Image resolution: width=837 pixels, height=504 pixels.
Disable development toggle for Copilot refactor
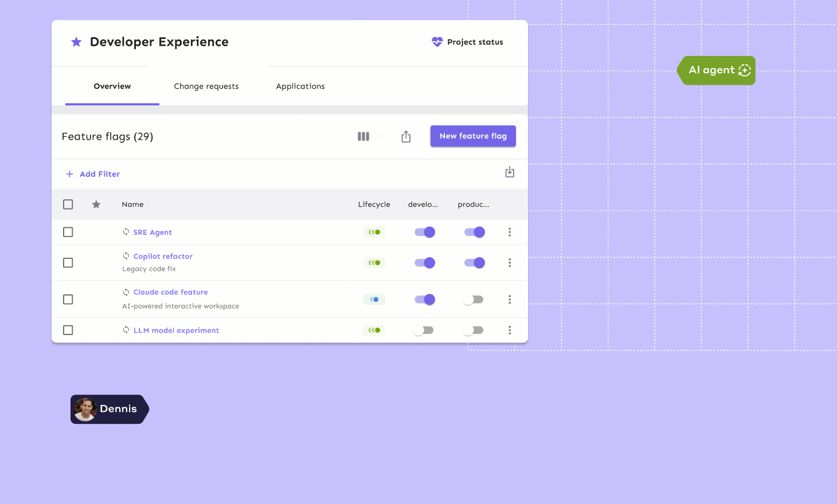coord(425,263)
